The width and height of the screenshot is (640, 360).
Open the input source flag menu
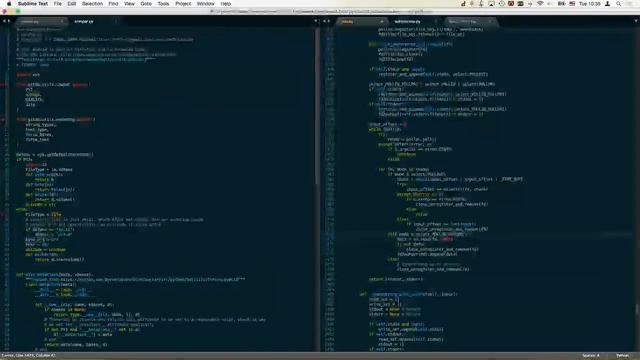click(x=572, y=4)
